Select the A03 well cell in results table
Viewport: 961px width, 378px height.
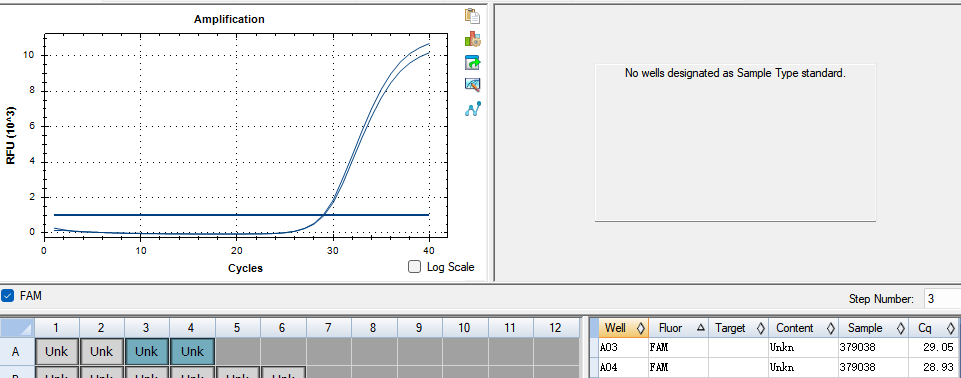623,347
